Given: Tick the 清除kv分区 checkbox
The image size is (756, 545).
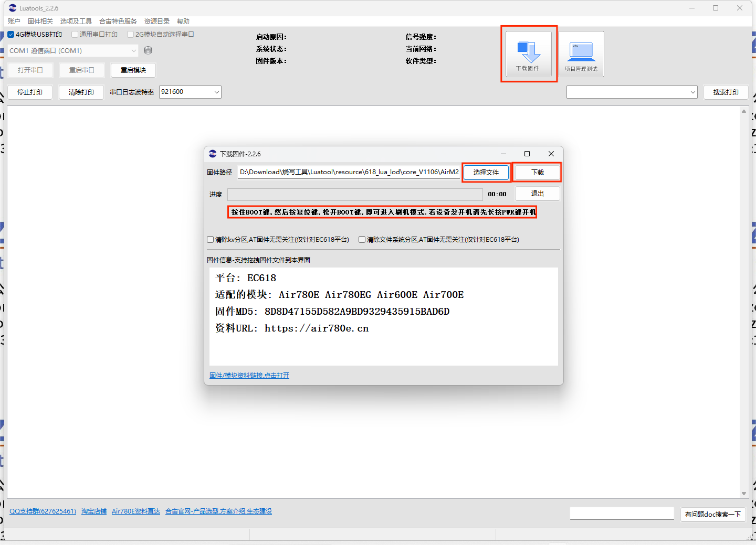Looking at the screenshot, I should click(211, 240).
